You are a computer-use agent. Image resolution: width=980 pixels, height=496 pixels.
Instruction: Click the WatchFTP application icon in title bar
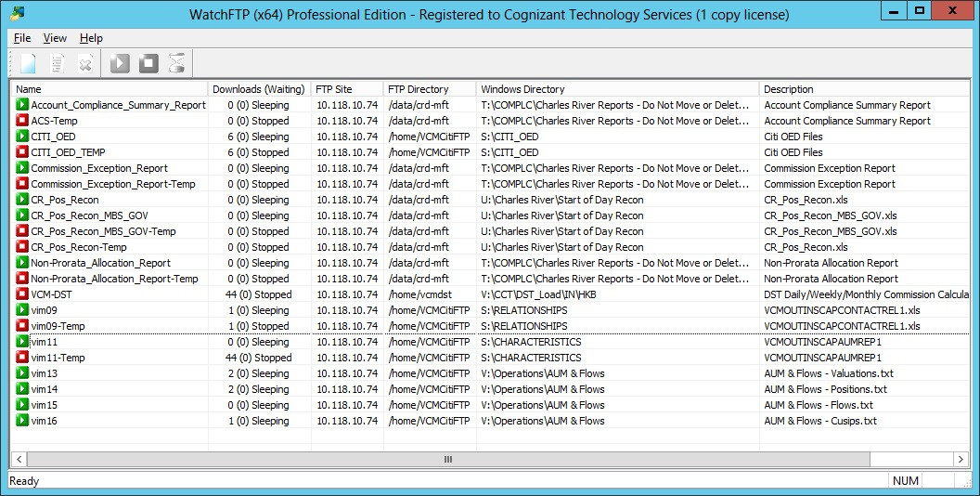(18, 13)
